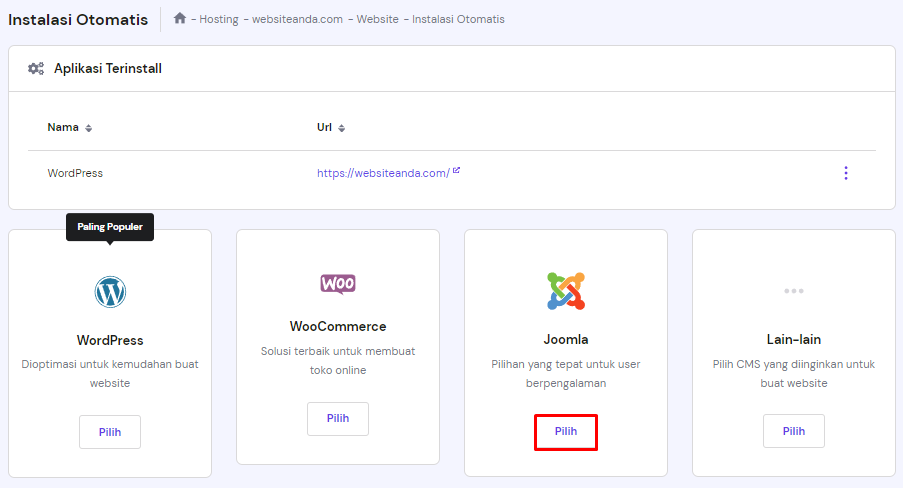Choose Lain-lain with Pilih button
This screenshot has width=903, height=488.
tap(794, 431)
